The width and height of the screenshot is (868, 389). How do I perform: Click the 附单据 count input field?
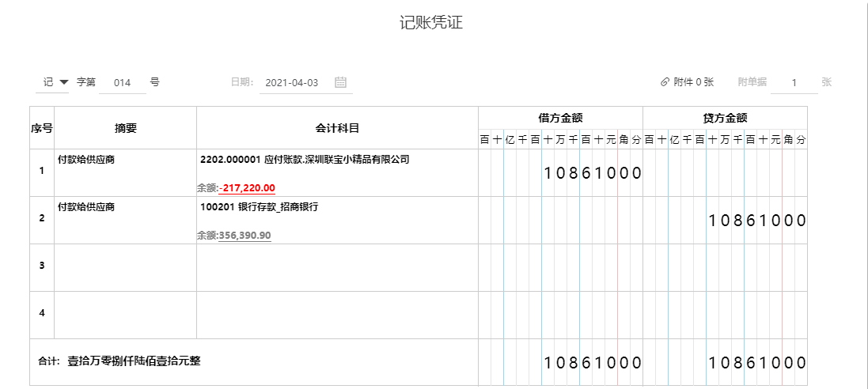[x=794, y=82]
